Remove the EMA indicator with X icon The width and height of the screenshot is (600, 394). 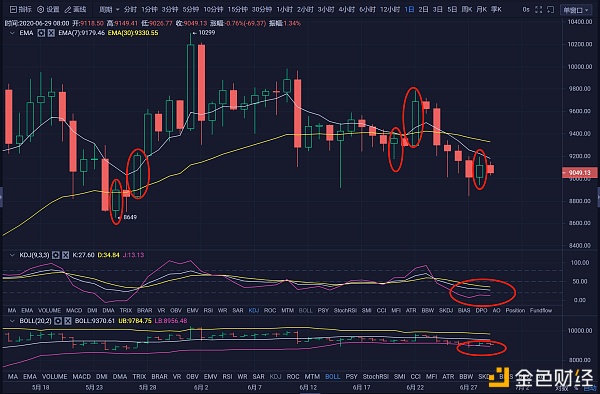(51, 33)
